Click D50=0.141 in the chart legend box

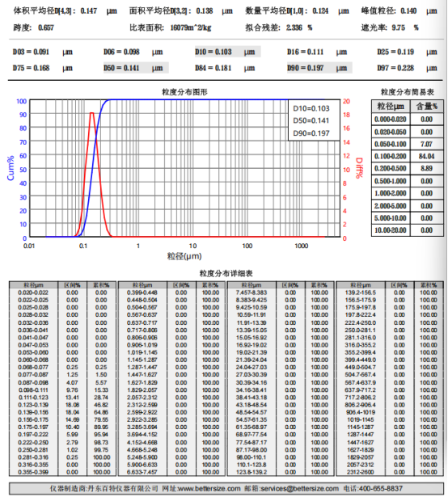click(x=311, y=120)
